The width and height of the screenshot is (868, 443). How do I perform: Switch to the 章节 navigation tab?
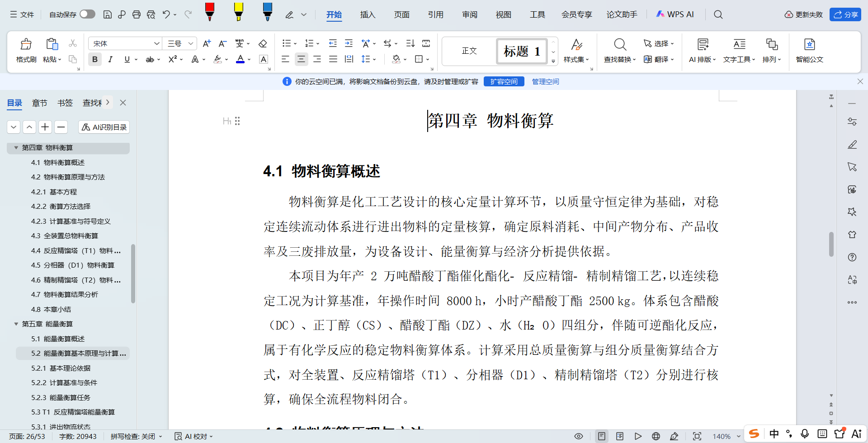pos(40,103)
